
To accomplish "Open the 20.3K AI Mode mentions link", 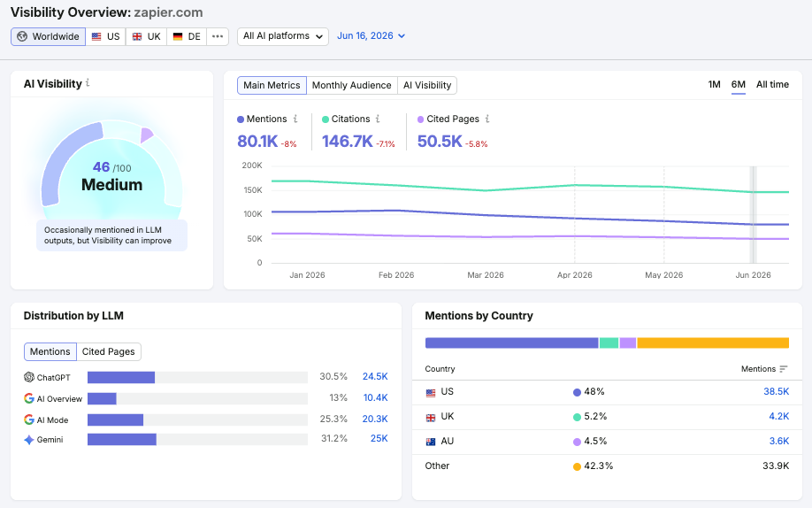I will click(375, 419).
